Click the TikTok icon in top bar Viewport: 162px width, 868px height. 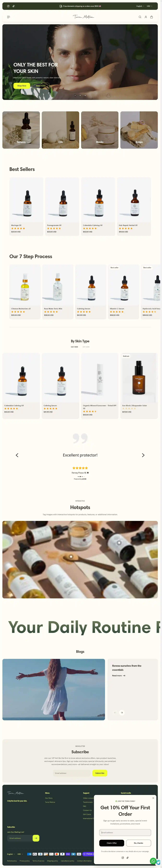[13, 6]
